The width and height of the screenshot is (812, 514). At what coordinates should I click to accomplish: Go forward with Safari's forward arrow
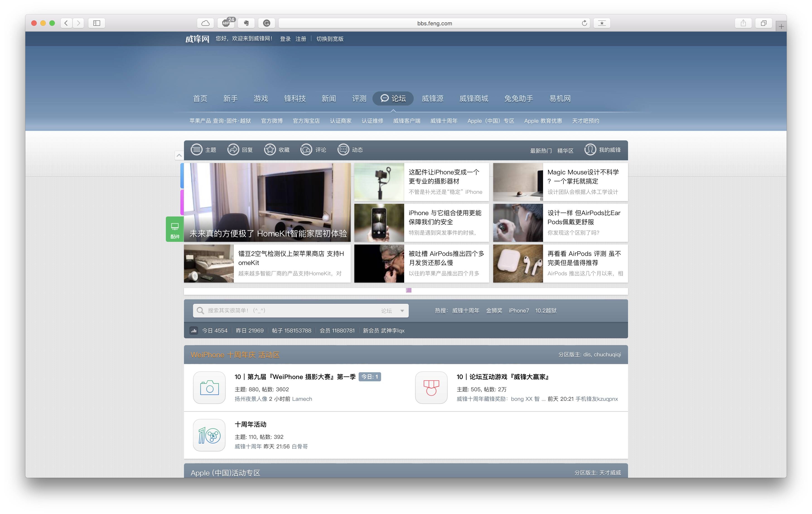tap(78, 23)
